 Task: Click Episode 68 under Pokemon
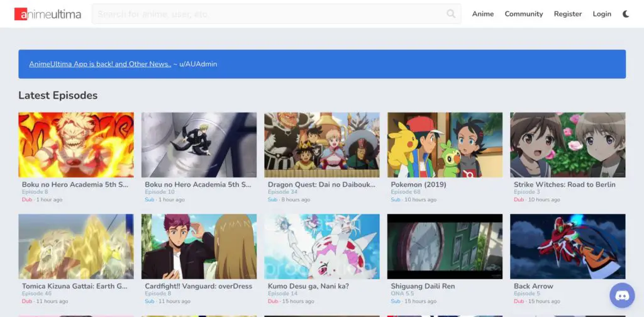click(x=406, y=192)
